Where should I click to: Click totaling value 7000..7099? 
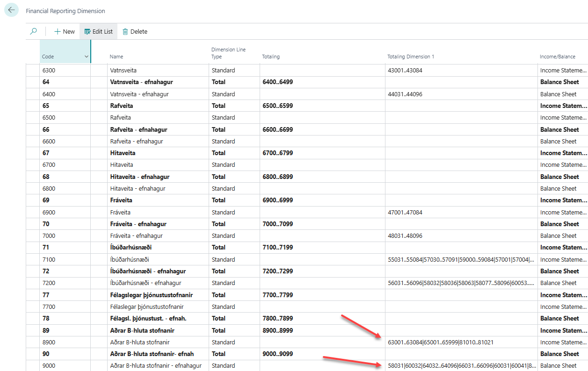(278, 224)
